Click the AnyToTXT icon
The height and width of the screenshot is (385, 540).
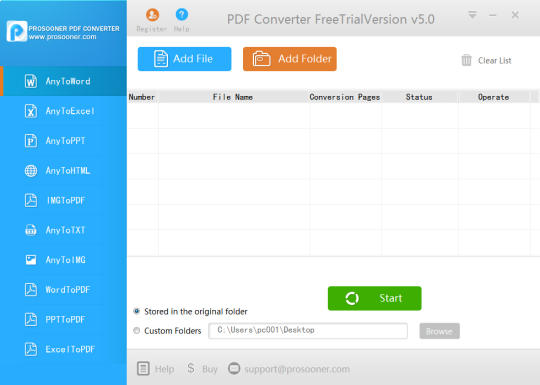(x=31, y=230)
